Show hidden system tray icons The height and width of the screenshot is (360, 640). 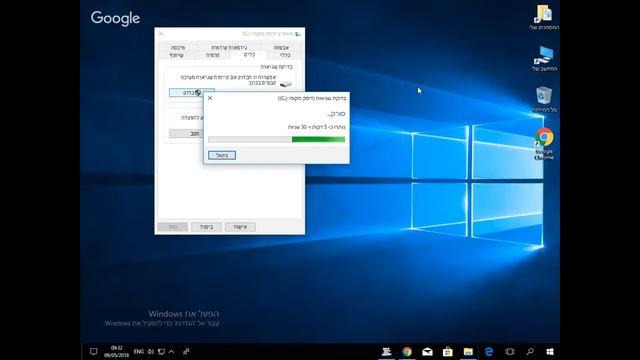pyautogui.click(x=171, y=351)
